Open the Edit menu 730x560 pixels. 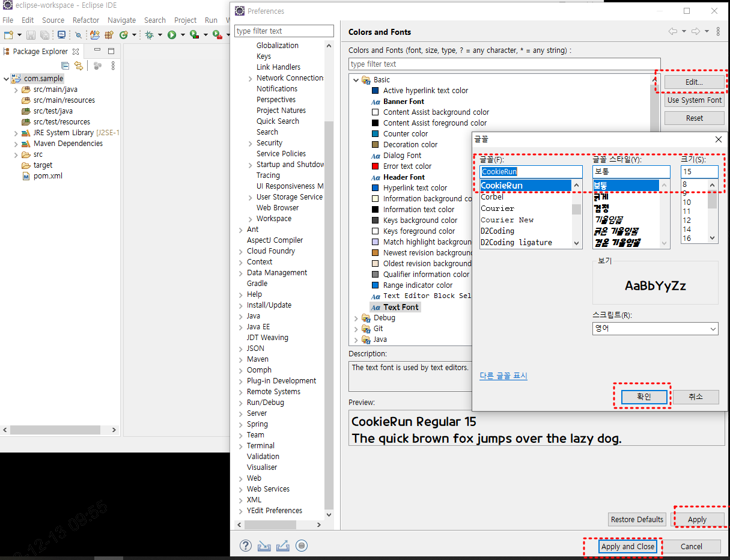(x=28, y=20)
